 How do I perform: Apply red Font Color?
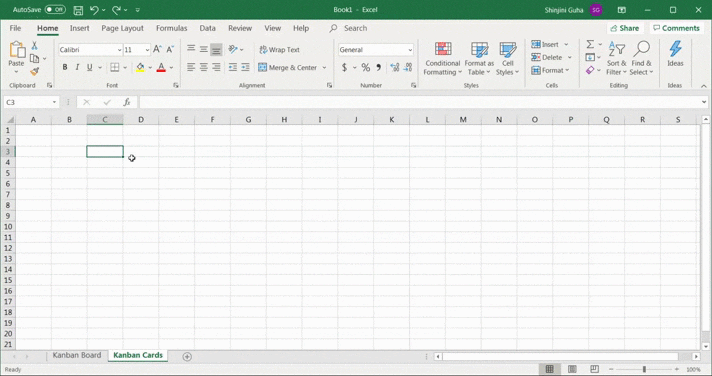[x=161, y=68]
